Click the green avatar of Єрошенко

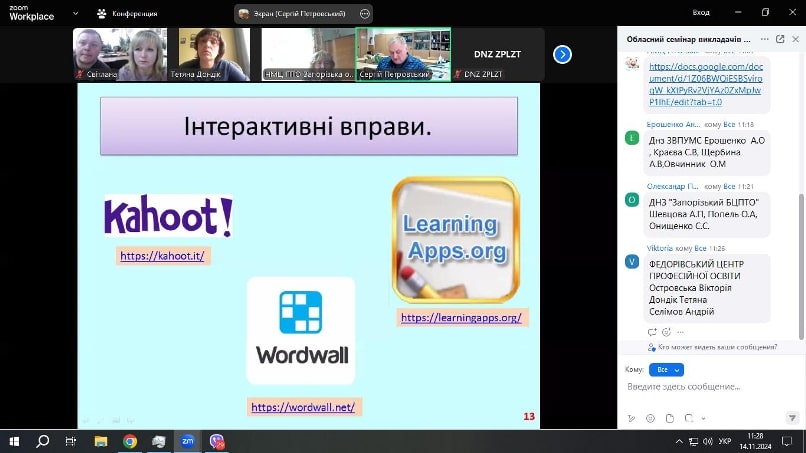click(x=632, y=138)
